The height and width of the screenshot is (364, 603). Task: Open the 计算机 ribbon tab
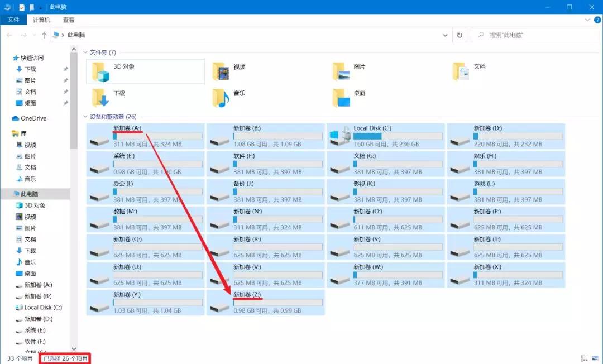(41, 20)
